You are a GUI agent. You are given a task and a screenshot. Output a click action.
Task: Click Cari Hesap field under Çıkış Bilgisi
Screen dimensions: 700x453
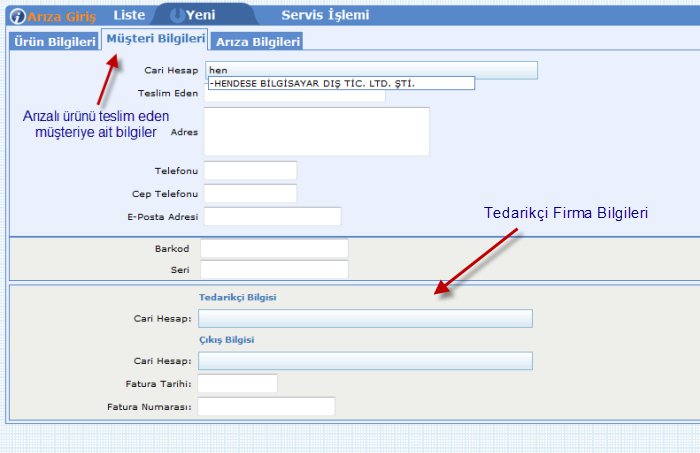click(x=365, y=361)
